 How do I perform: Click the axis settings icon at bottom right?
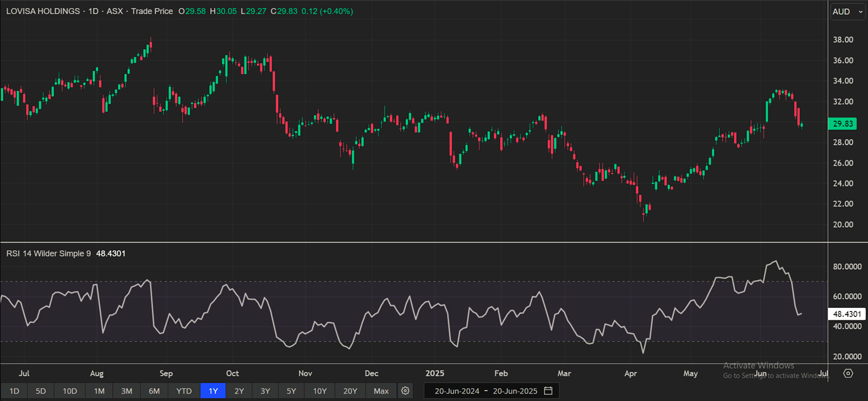click(x=848, y=374)
